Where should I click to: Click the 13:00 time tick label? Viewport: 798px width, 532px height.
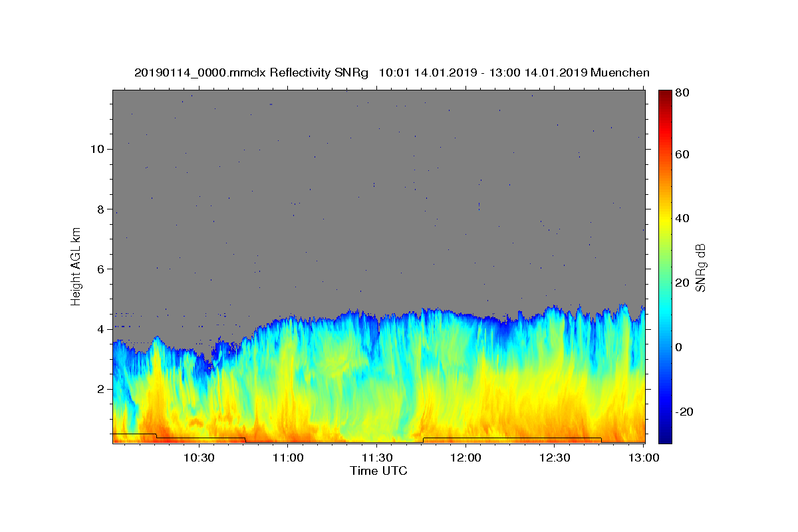pos(643,458)
